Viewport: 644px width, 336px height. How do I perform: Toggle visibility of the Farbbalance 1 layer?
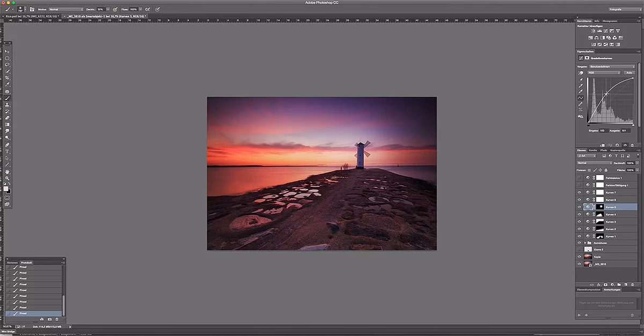tap(579, 177)
